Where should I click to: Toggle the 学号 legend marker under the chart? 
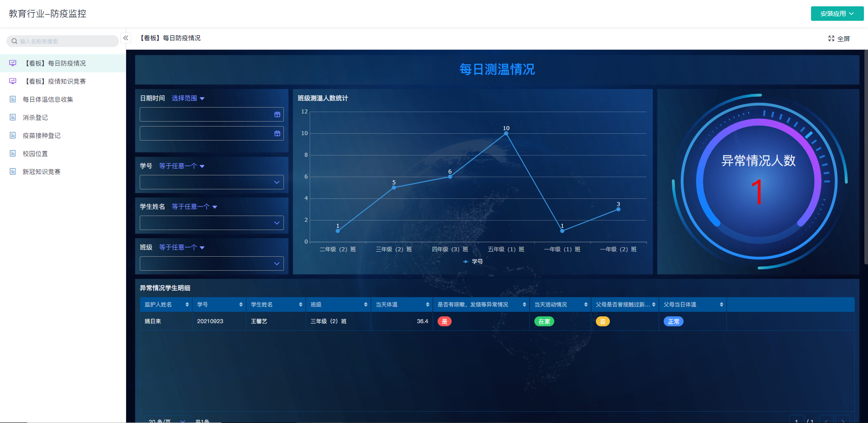click(466, 262)
